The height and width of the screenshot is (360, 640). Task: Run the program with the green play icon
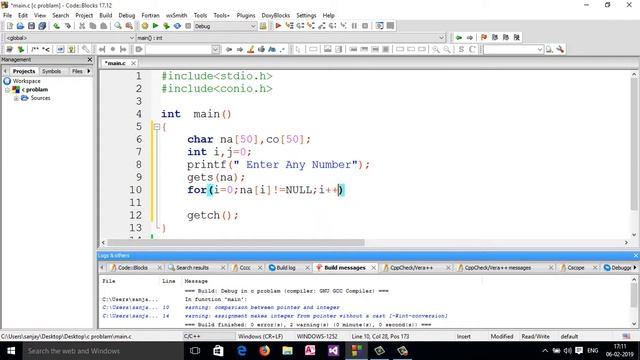click(156, 26)
